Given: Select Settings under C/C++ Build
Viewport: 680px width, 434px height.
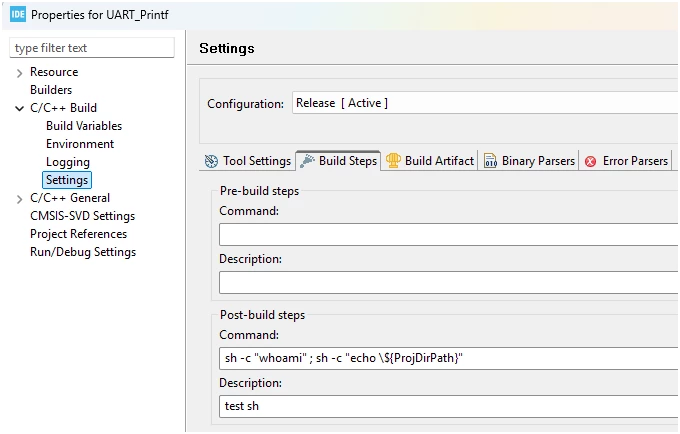Looking at the screenshot, I should coord(67,180).
